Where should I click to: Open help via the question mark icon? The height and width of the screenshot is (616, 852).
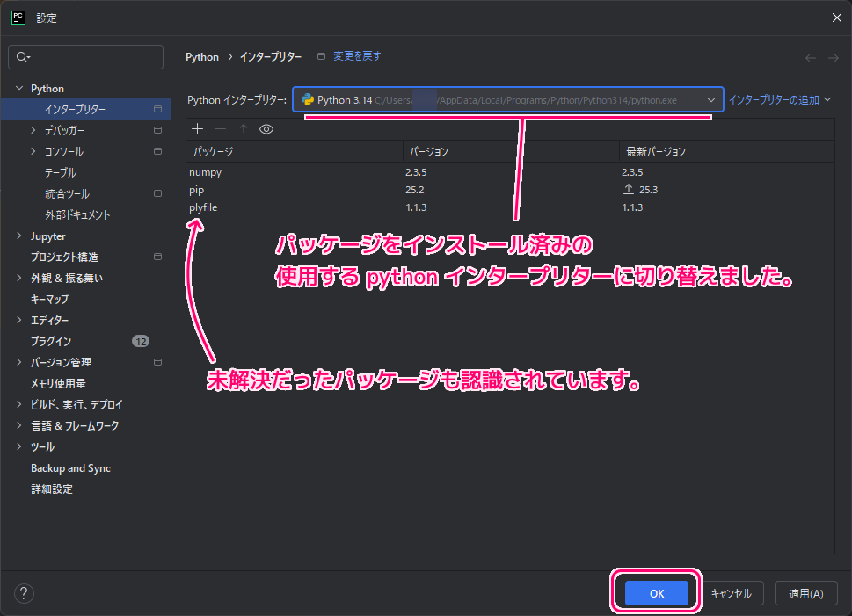coord(23,593)
